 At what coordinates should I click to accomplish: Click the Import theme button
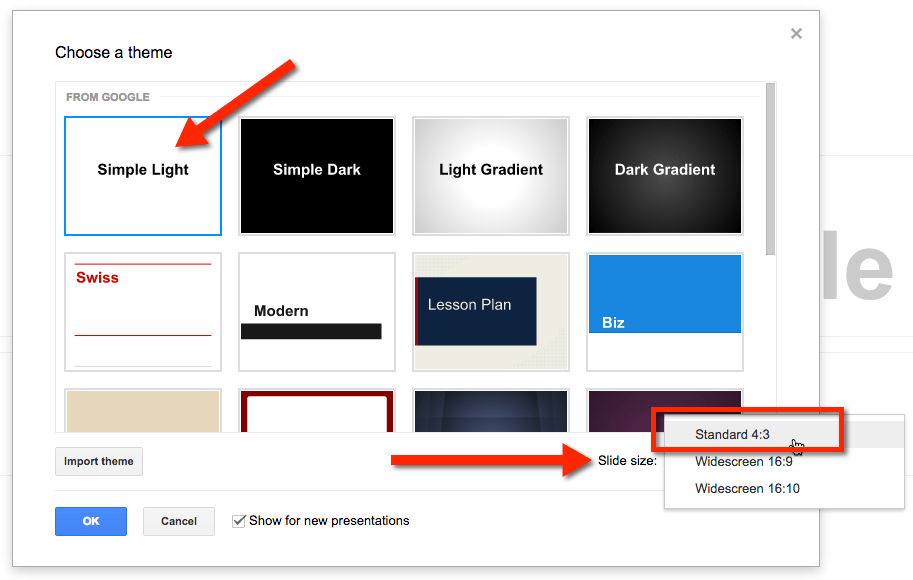(x=99, y=461)
